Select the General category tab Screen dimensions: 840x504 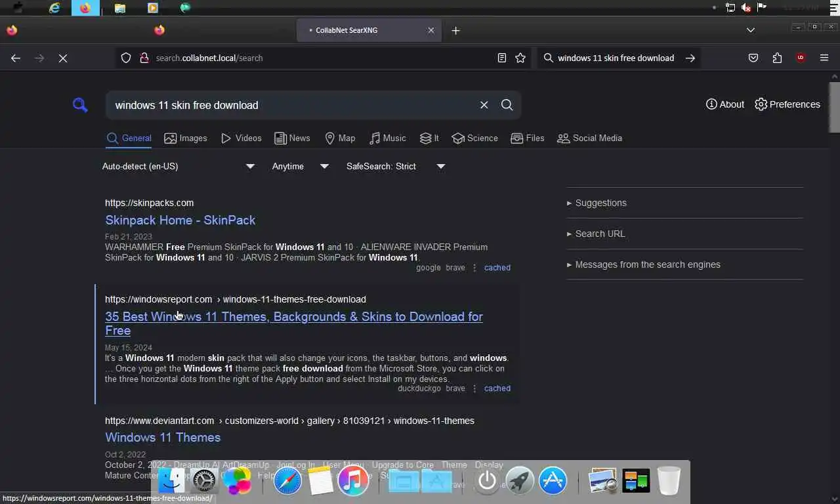click(x=129, y=138)
